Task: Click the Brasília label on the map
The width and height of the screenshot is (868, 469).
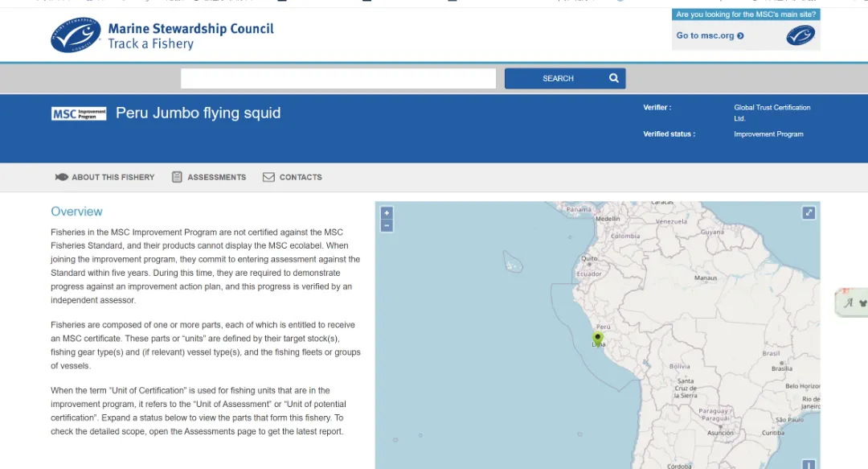Action: pos(782,368)
